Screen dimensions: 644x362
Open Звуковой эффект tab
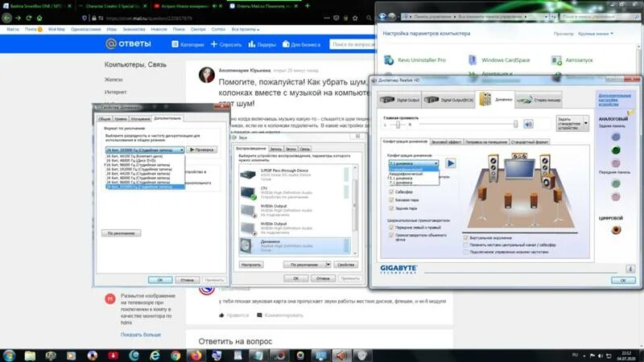[446, 142]
